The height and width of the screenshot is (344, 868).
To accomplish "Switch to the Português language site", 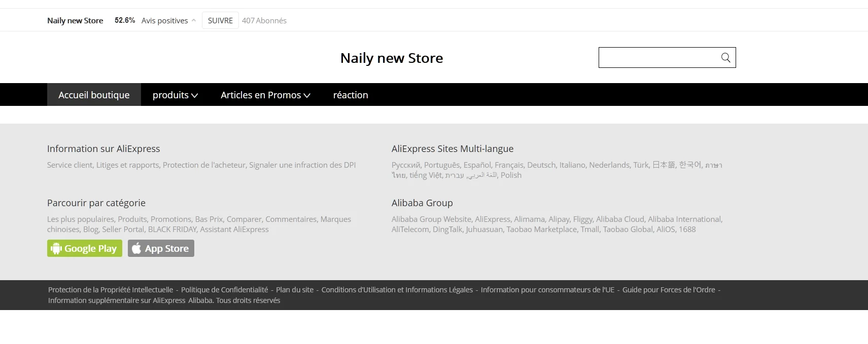I will (442, 165).
